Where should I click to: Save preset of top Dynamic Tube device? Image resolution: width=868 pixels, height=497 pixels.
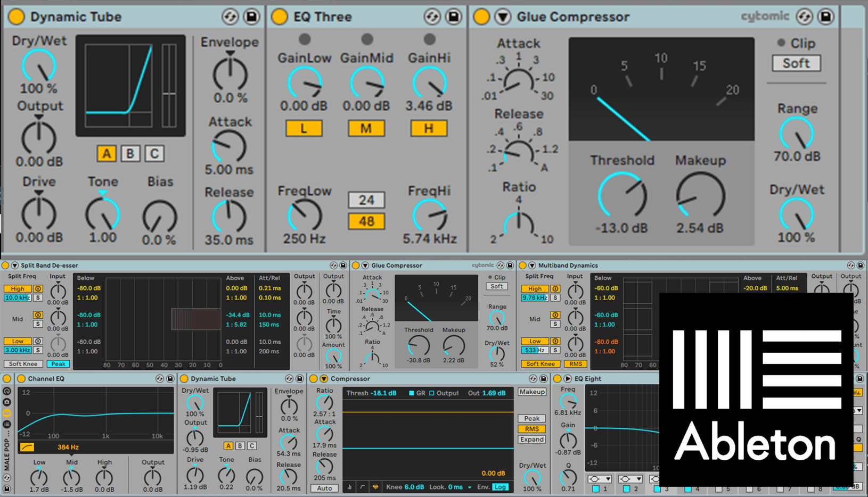coord(251,17)
